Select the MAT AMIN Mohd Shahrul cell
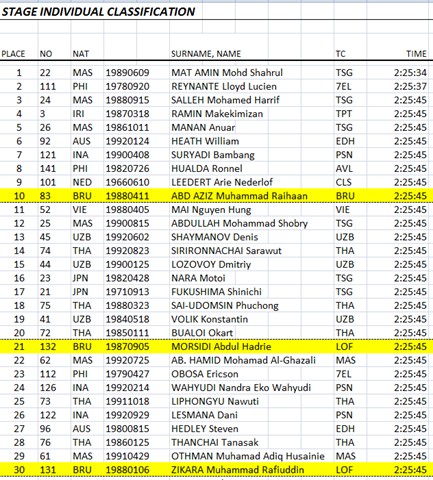The width and height of the screenshot is (433, 480). point(227,73)
